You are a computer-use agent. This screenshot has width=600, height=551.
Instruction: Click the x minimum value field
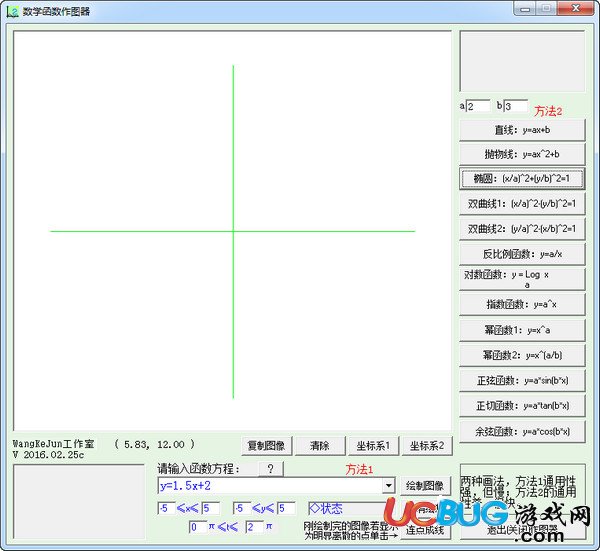coord(166,509)
